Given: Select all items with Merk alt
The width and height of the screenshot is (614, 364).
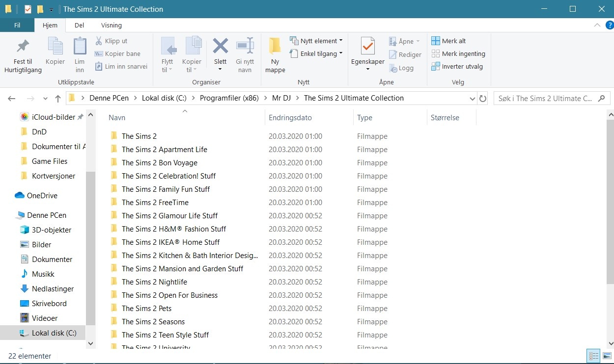Looking at the screenshot, I should 448,41.
